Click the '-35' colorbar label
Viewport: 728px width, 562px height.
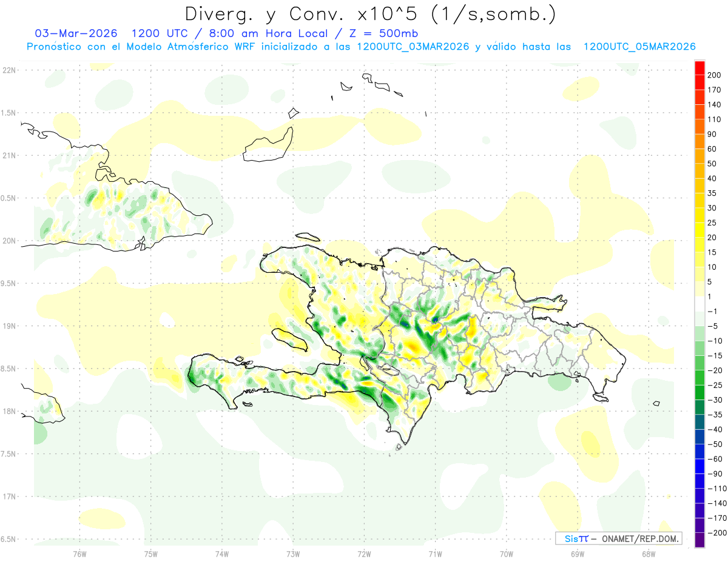pos(714,415)
